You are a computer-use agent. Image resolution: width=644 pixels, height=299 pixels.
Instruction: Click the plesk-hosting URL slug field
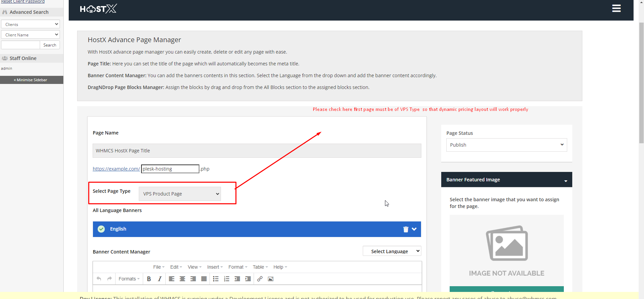(x=170, y=169)
